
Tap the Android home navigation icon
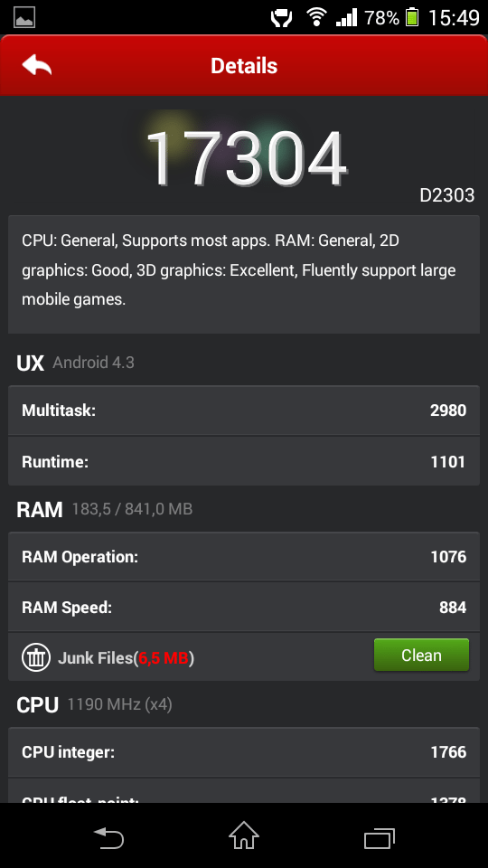pos(244,835)
